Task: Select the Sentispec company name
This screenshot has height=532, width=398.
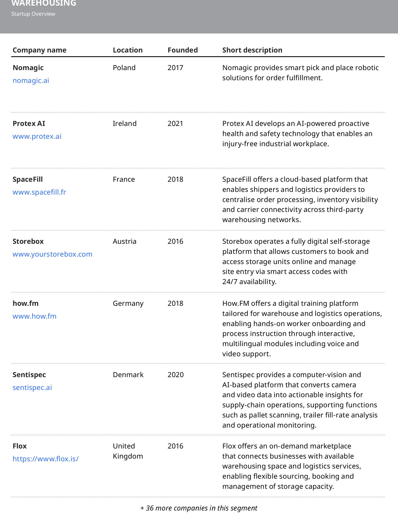Action: [x=29, y=375]
